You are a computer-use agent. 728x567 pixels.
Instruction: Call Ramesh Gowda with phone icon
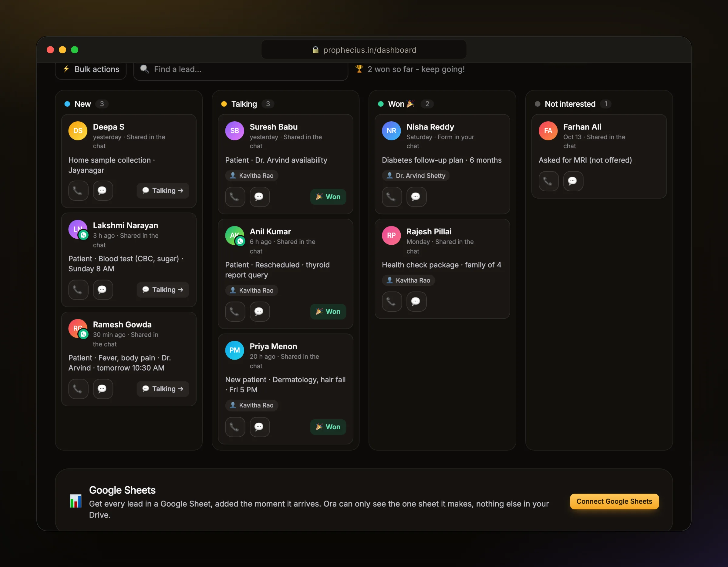tap(78, 389)
